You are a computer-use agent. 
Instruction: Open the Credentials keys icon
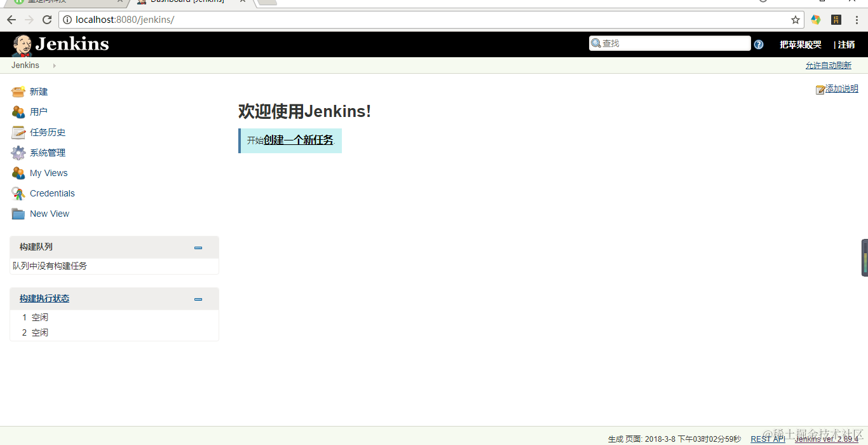click(x=18, y=193)
